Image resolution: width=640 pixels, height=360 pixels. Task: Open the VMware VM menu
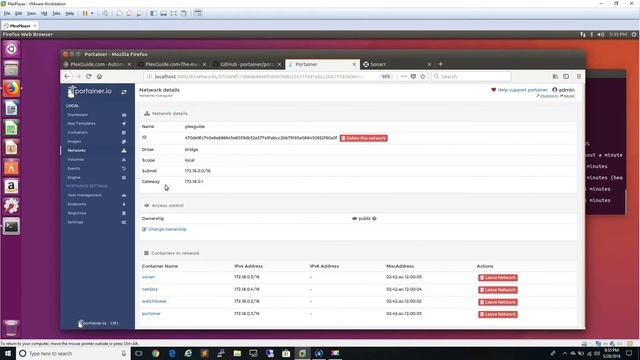(44, 13)
